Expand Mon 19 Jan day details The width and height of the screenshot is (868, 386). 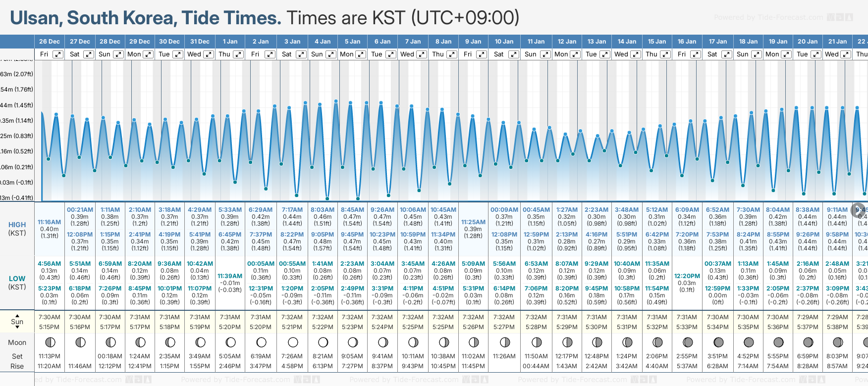pos(786,54)
